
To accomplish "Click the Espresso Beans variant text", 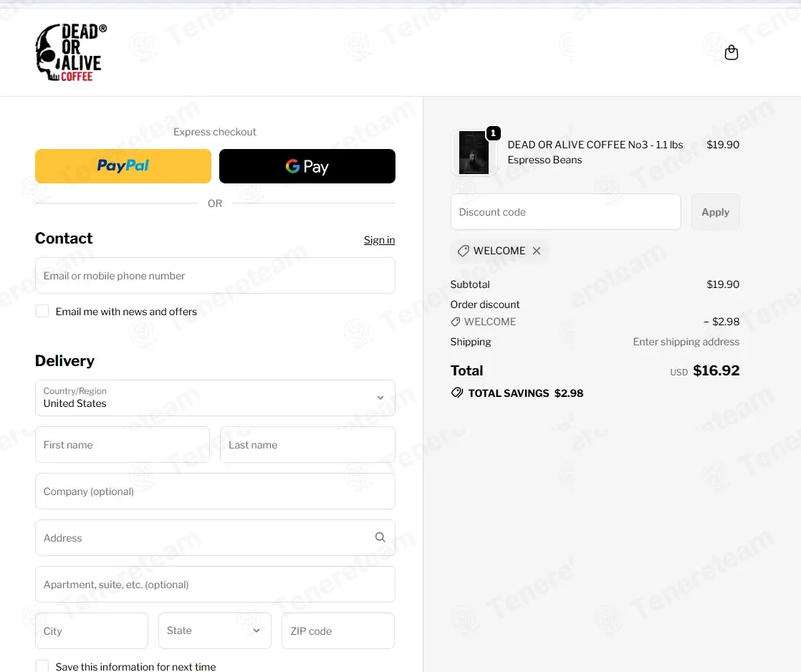I will 545,160.
